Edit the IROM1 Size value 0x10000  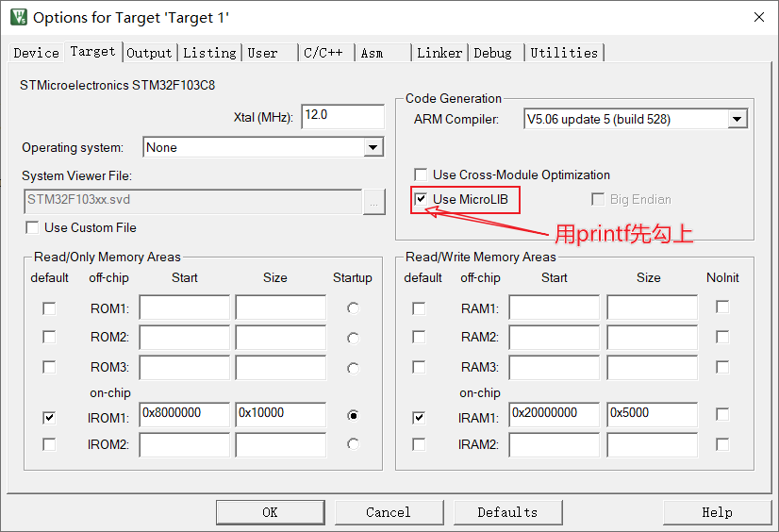coord(281,414)
